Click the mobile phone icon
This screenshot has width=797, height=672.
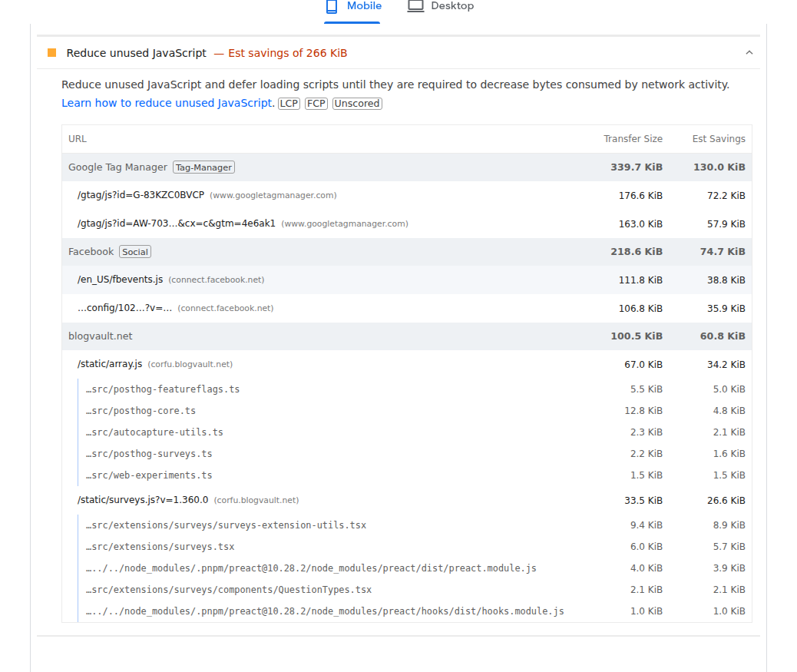pyautogui.click(x=332, y=7)
